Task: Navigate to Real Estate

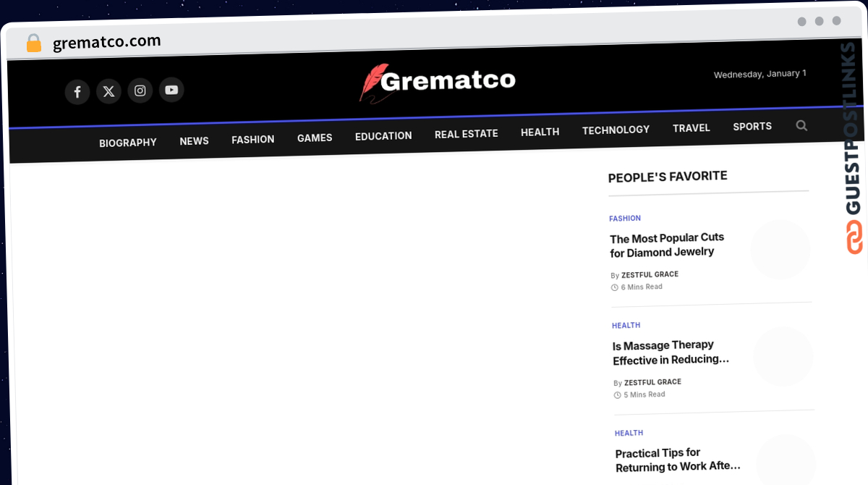Action: (466, 134)
